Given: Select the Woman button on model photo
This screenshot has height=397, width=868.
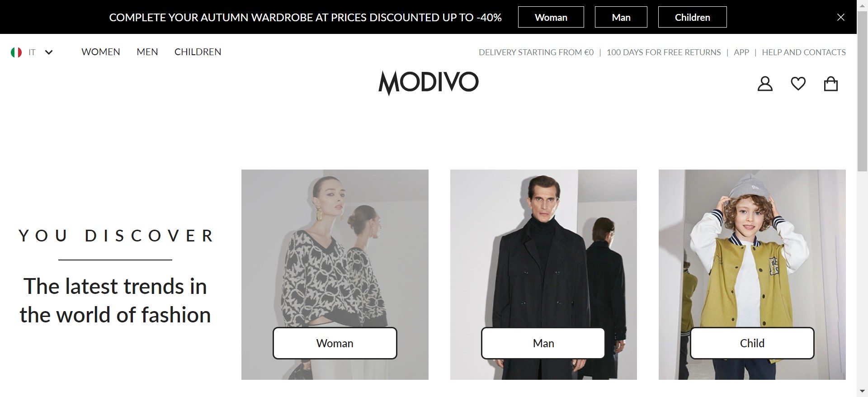Looking at the screenshot, I should (335, 343).
